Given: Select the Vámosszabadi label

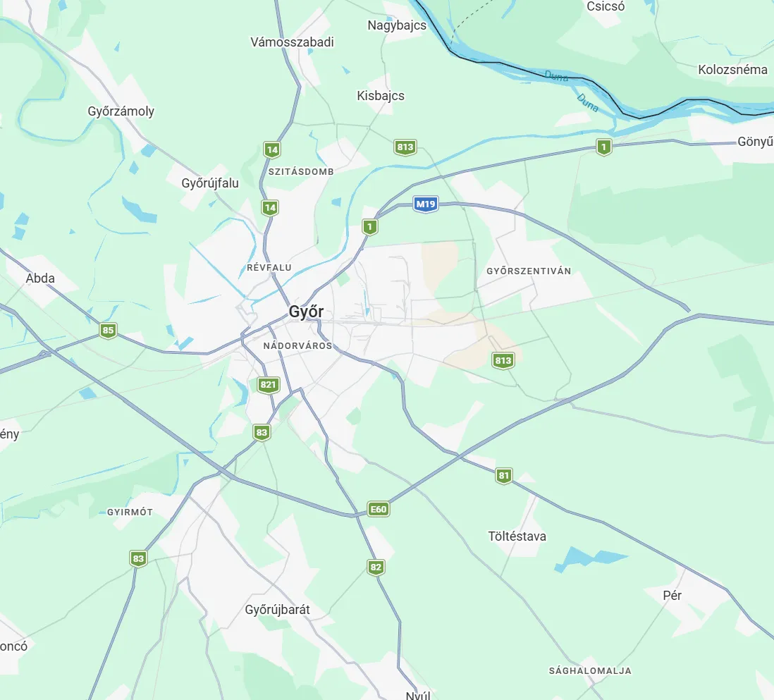Looking at the screenshot, I should click(293, 42).
